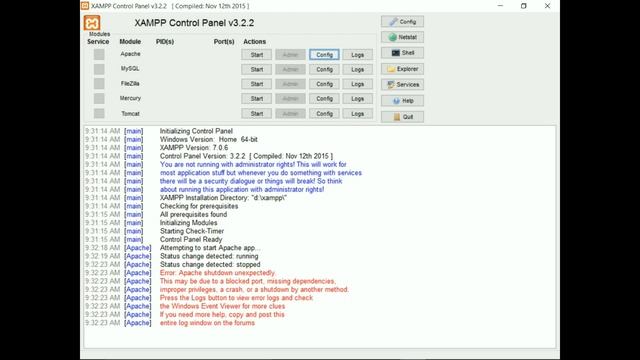Open the Tomcat Logs menu

[x=358, y=114]
